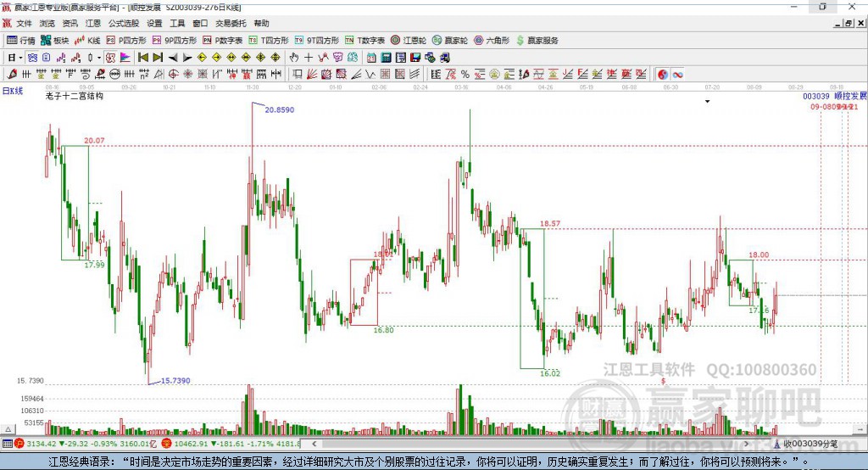Image resolution: width=868 pixels, height=470 pixels.
Task: Click the red yin-yang icon
Action: coord(663,75)
